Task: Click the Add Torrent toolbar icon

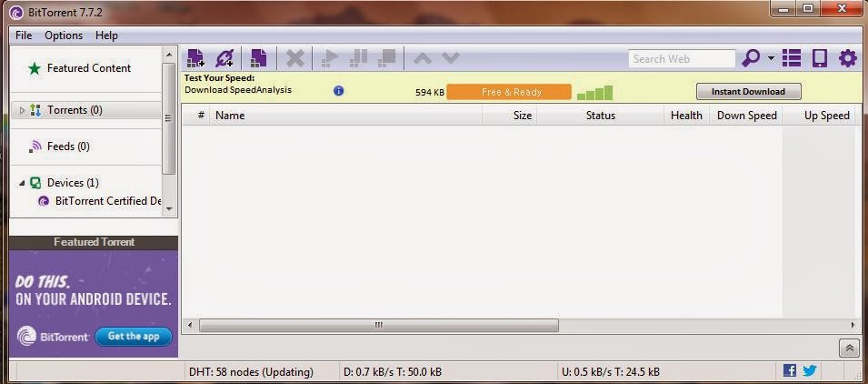Action: 195,57
